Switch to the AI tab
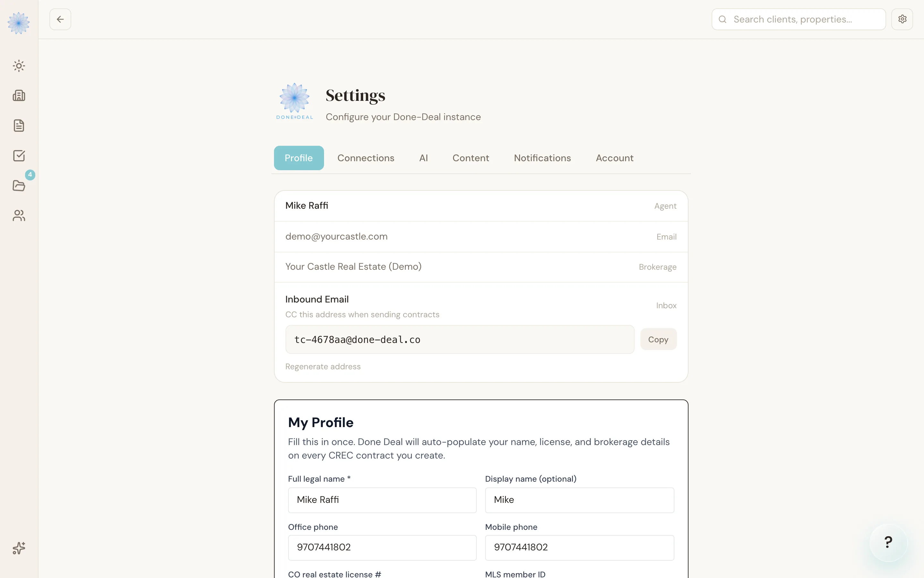This screenshot has height=578, width=924. pos(424,158)
